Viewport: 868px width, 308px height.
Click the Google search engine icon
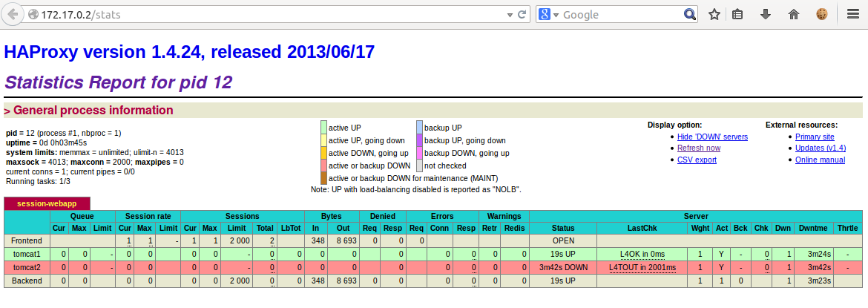pyautogui.click(x=544, y=15)
